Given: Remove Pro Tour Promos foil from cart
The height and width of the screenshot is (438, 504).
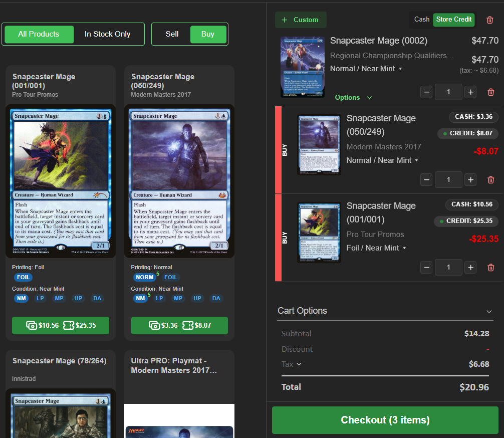Looking at the screenshot, I should [490, 268].
